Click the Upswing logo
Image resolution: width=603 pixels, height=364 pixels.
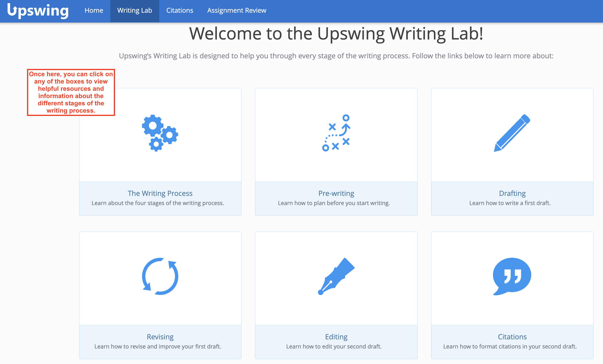tap(38, 11)
